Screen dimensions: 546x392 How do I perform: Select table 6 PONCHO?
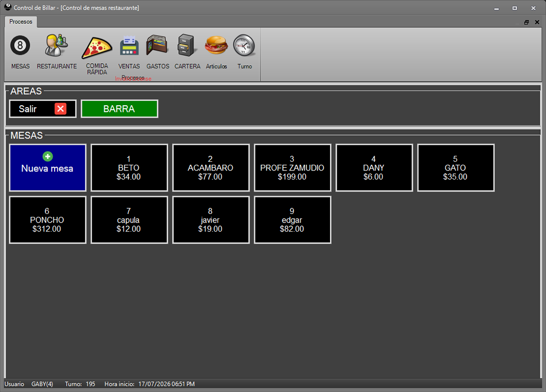pos(48,220)
